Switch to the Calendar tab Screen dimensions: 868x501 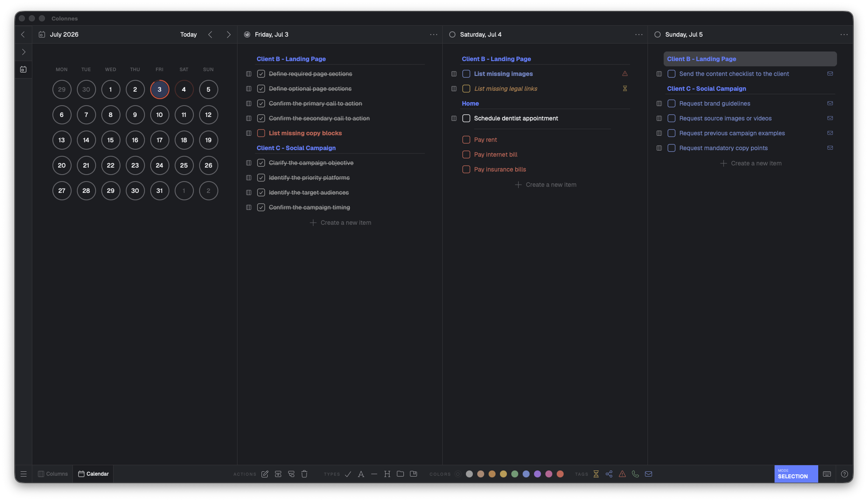93,474
